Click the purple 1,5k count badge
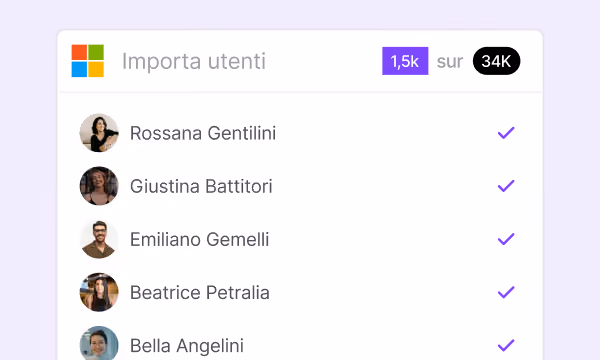The height and width of the screenshot is (360, 600). (405, 61)
